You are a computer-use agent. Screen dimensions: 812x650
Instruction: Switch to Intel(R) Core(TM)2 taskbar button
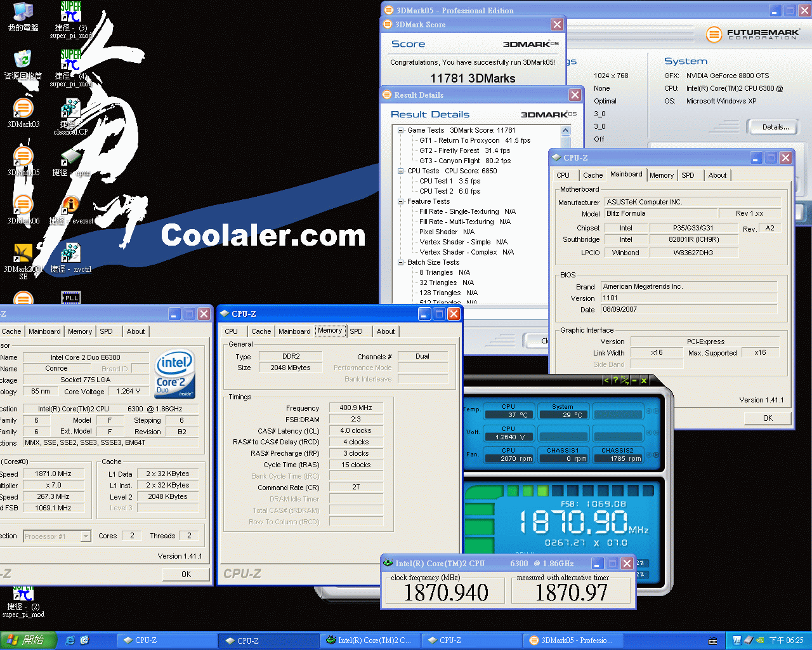click(x=370, y=640)
